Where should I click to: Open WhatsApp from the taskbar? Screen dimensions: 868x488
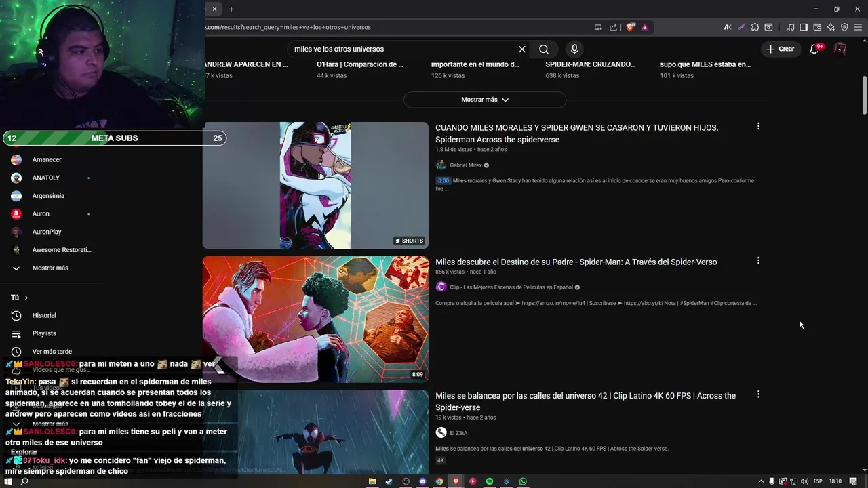[x=523, y=481]
